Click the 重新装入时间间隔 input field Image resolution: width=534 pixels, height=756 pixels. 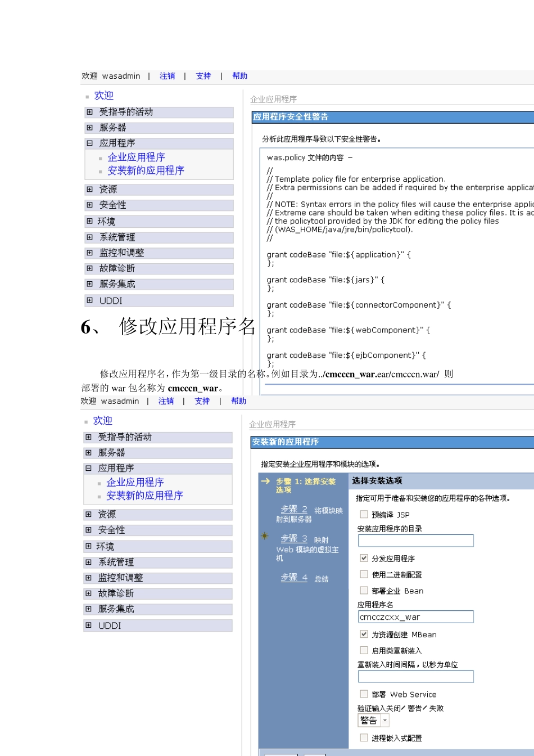tap(416, 677)
